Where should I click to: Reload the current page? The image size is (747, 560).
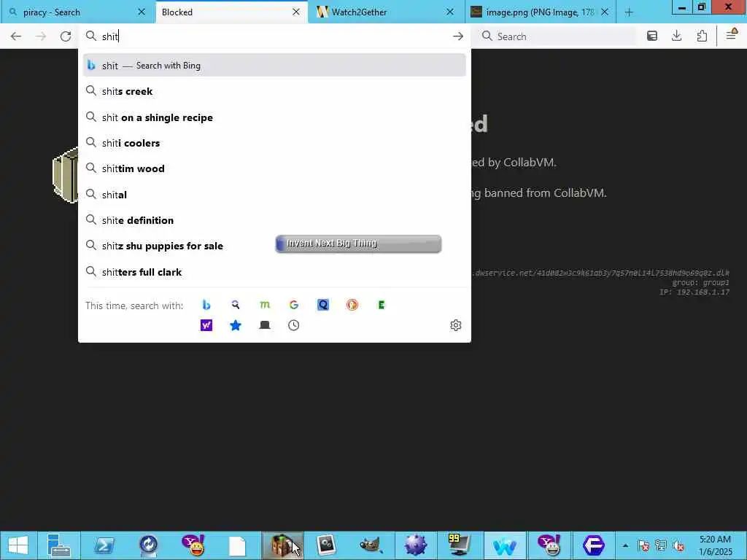point(66,36)
